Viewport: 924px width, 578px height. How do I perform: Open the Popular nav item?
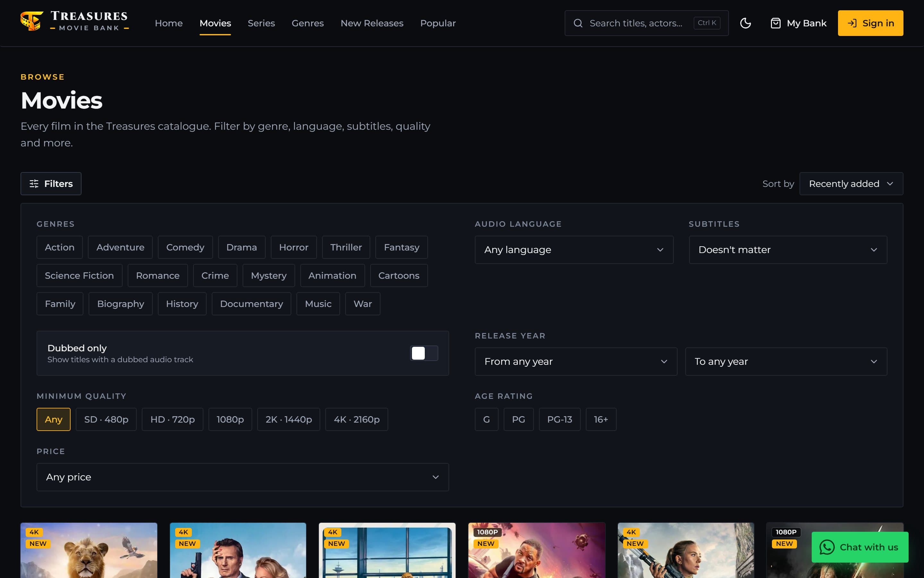click(x=438, y=23)
